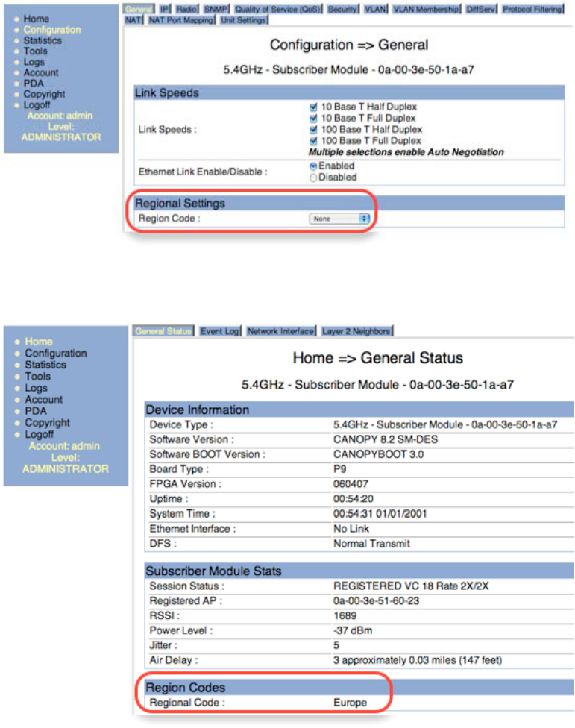The width and height of the screenshot is (575, 728).
Task: Open the SNMP tab
Action: click(x=216, y=9)
